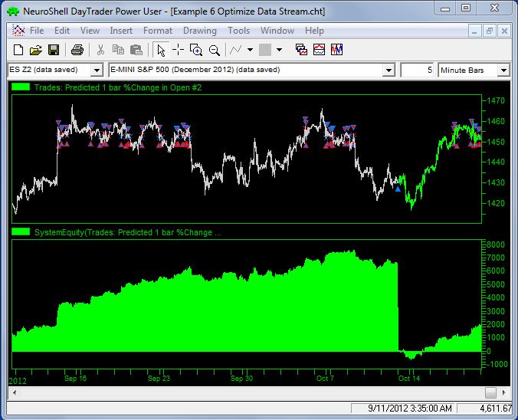The width and height of the screenshot is (518, 420).
Task: Open the Format menu
Action: [x=158, y=31]
